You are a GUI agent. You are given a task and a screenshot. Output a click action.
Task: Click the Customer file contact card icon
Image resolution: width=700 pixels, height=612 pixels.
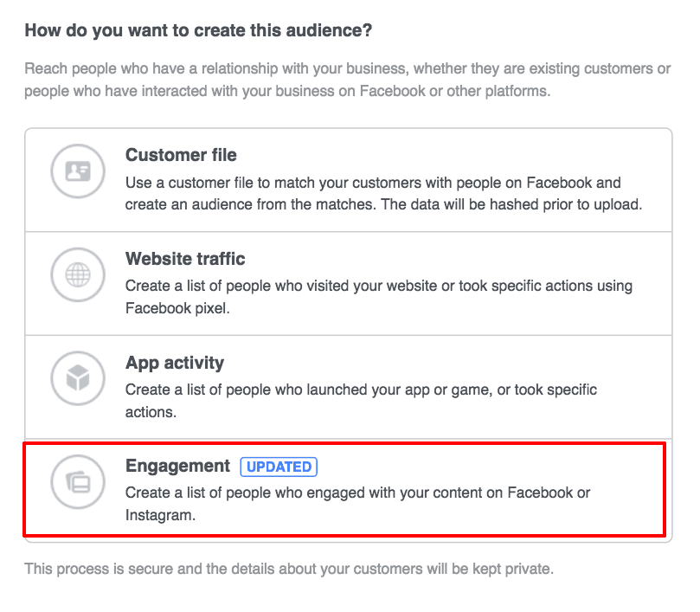point(78,171)
